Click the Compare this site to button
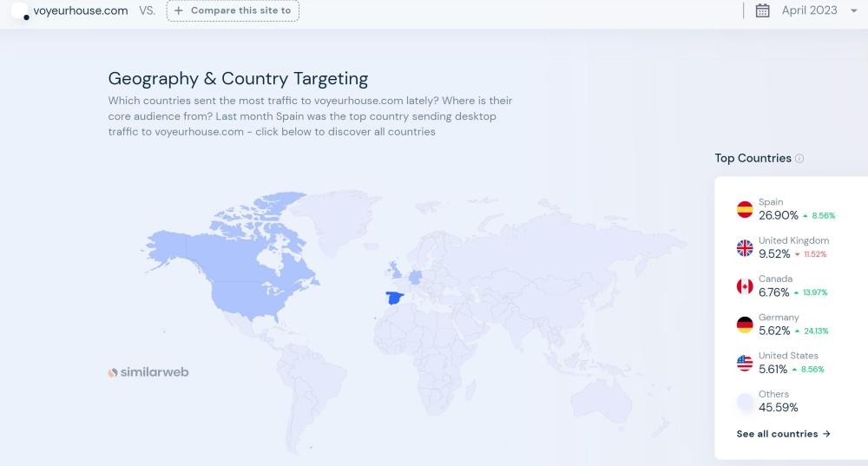 tap(233, 10)
